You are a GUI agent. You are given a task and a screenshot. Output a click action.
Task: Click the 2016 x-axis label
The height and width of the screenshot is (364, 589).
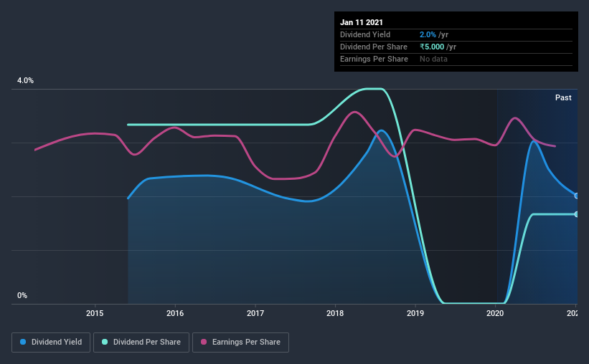(x=175, y=313)
